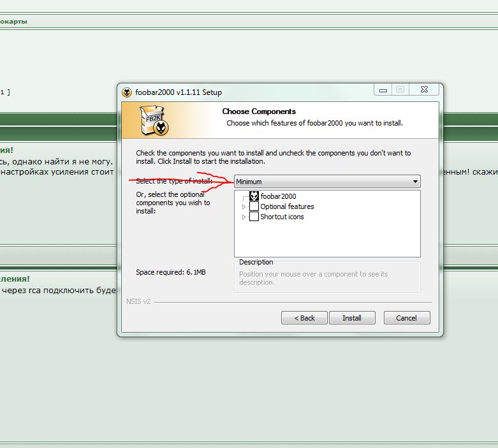Select the Optional features tree label
This screenshot has height=448, width=498.
(287, 206)
